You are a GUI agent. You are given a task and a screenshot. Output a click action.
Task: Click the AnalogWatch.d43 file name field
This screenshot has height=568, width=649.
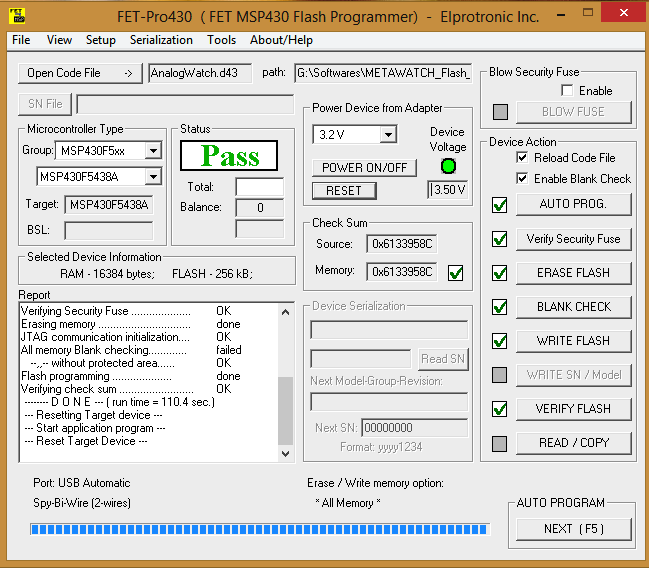pos(200,73)
